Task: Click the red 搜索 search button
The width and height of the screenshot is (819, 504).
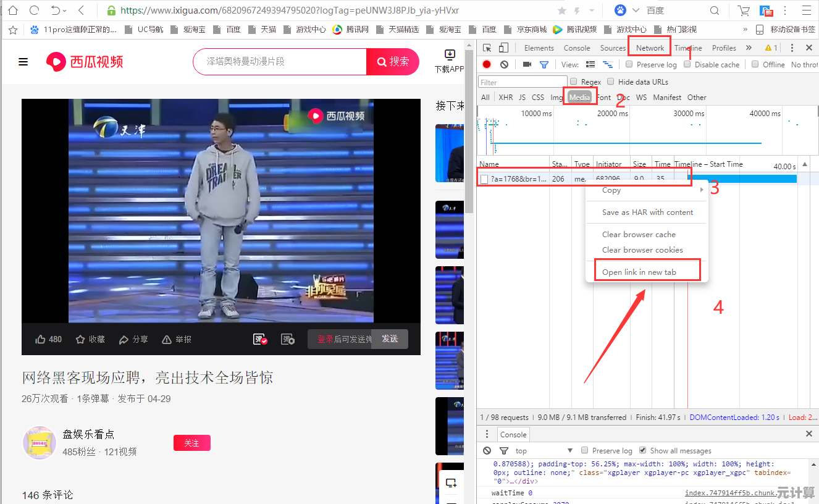Action: pyautogui.click(x=393, y=62)
